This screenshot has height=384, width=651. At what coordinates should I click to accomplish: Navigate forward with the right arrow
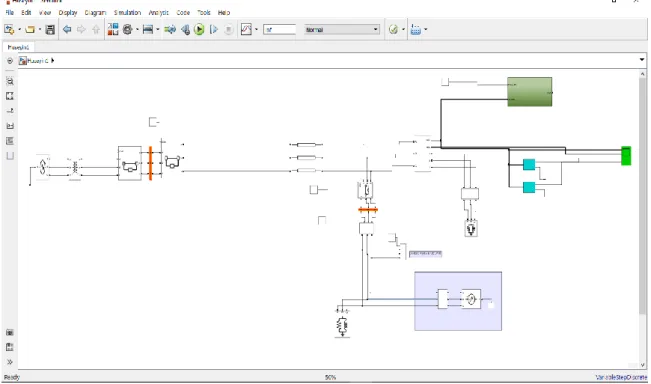pos(81,29)
